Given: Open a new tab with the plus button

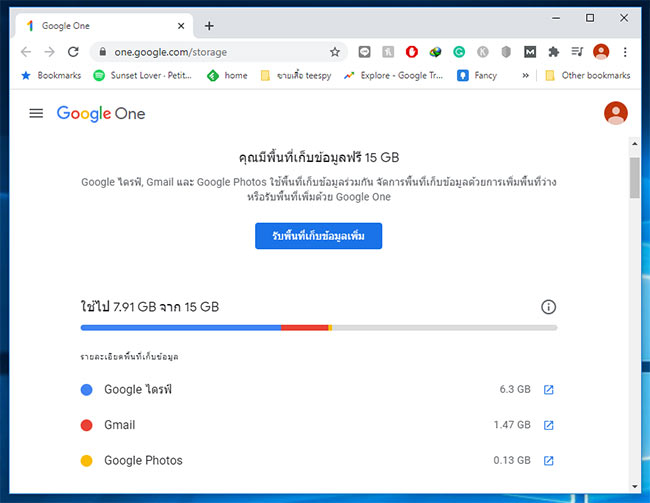Looking at the screenshot, I should [209, 26].
